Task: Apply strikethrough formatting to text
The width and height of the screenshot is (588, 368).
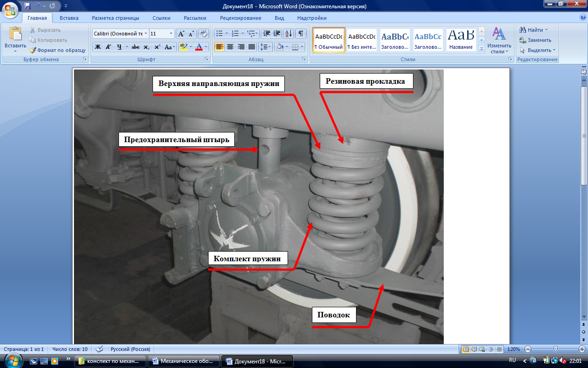Action: click(x=135, y=47)
